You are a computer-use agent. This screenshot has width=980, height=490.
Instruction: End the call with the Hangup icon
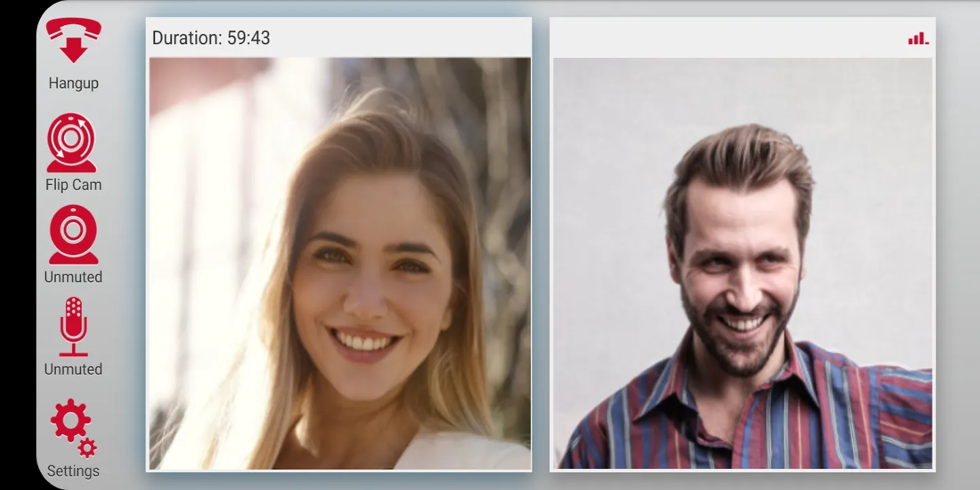(x=73, y=41)
